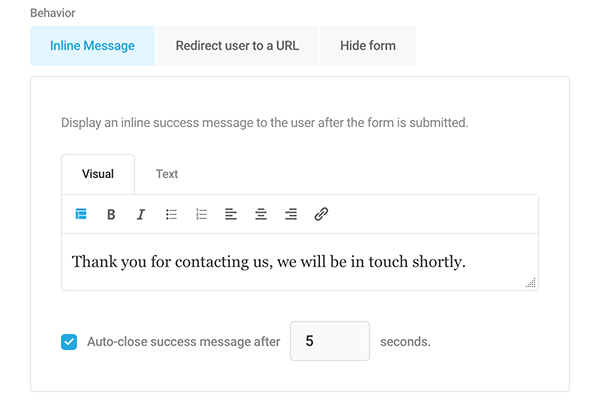Screen dimensions: 600x402
Task: Insert a numbered list
Action: 201,214
